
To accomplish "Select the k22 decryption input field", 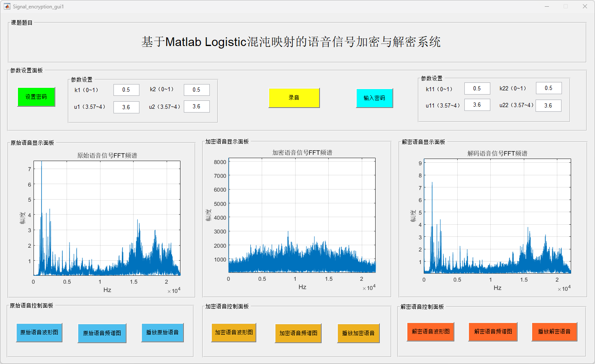I will pos(549,88).
